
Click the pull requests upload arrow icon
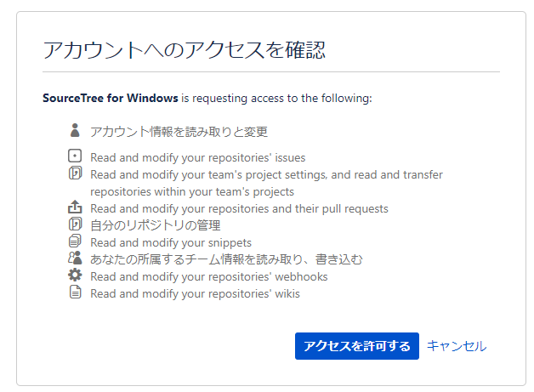(75, 207)
